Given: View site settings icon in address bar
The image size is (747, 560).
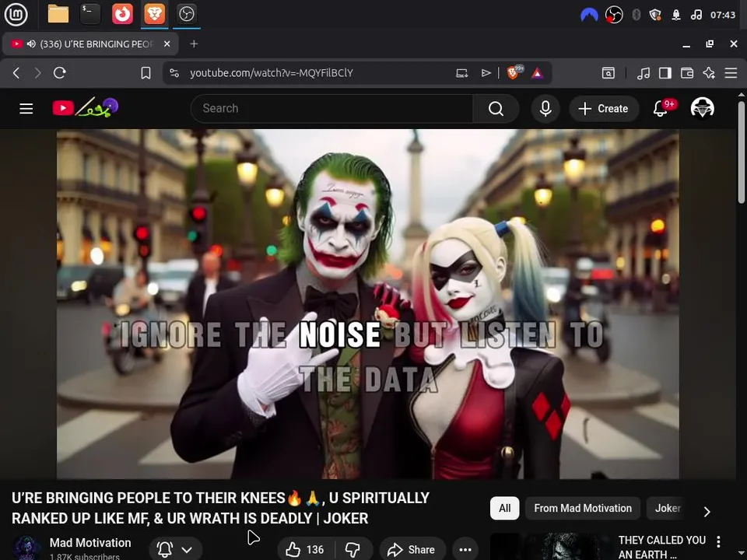Looking at the screenshot, I should point(174,73).
